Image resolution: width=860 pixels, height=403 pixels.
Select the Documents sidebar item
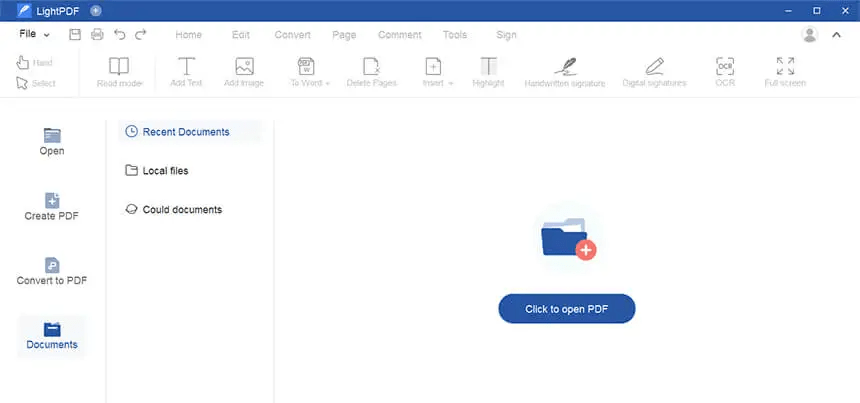pos(52,336)
